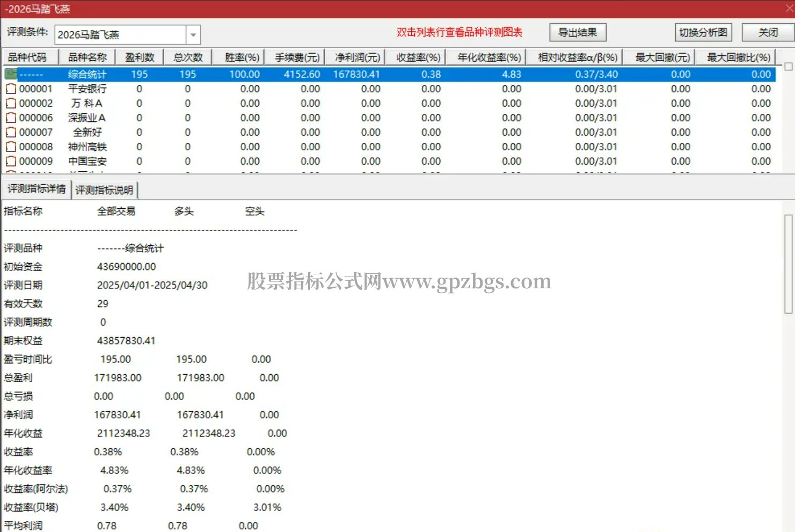795x532 pixels.
Task: Click the icon beside stock code 000001
Action: pos(11,89)
